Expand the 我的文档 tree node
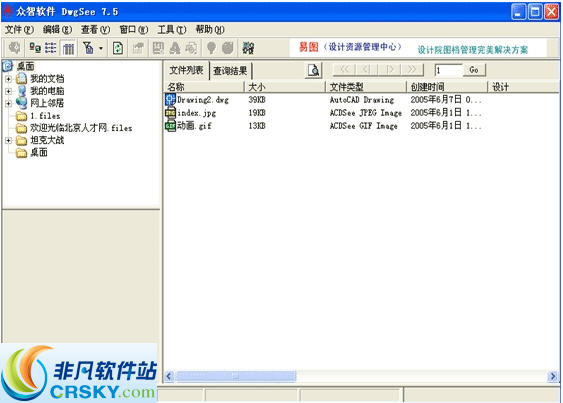 9,79
